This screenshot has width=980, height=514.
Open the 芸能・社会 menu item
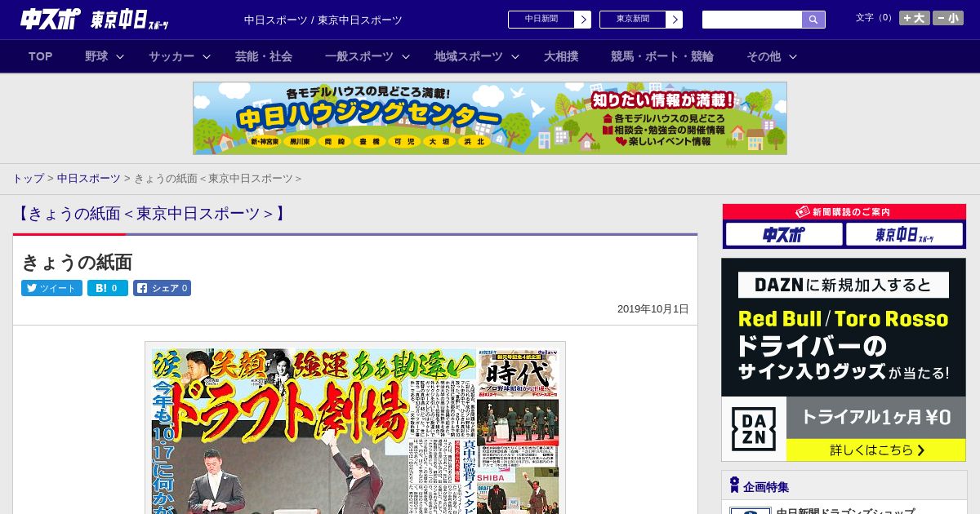coord(264,56)
